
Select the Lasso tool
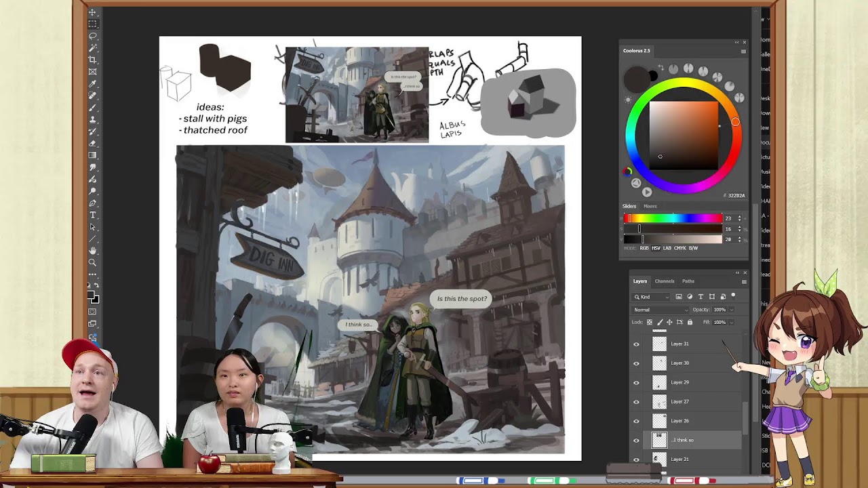(93, 36)
